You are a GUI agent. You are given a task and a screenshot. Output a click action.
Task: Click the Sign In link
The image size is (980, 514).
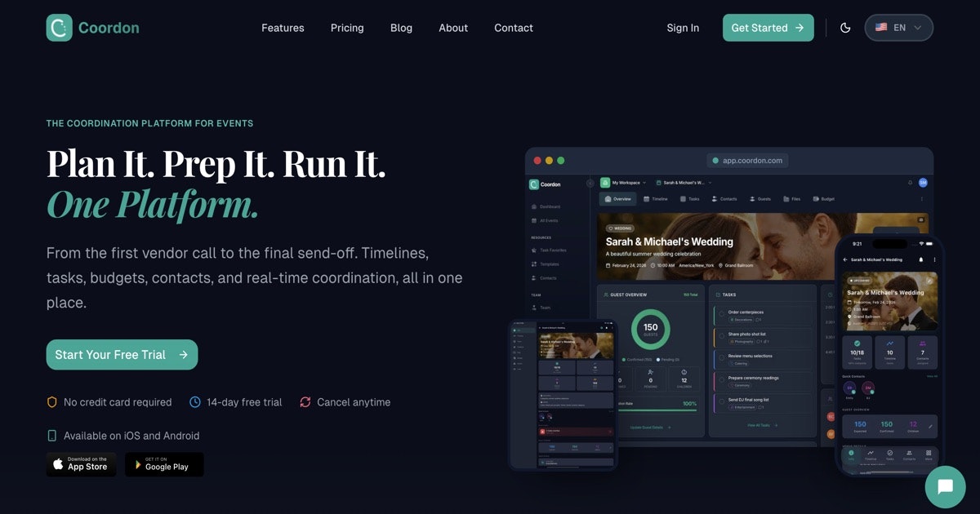pyautogui.click(x=683, y=27)
